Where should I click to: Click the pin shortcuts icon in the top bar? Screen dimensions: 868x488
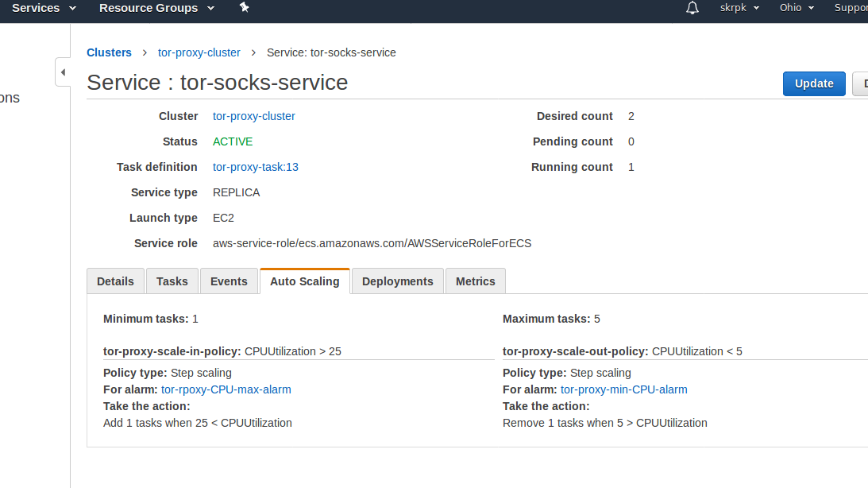click(245, 8)
